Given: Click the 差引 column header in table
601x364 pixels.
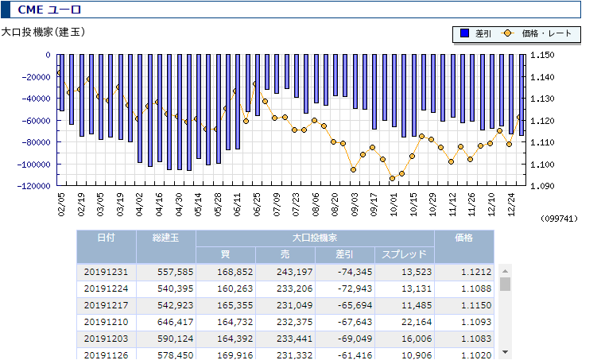Looking at the screenshot, I should [x=344, y=254].
